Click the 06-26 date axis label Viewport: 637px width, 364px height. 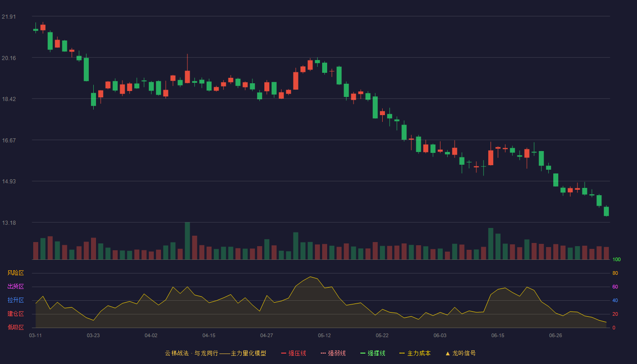click(x=556, y=335)
